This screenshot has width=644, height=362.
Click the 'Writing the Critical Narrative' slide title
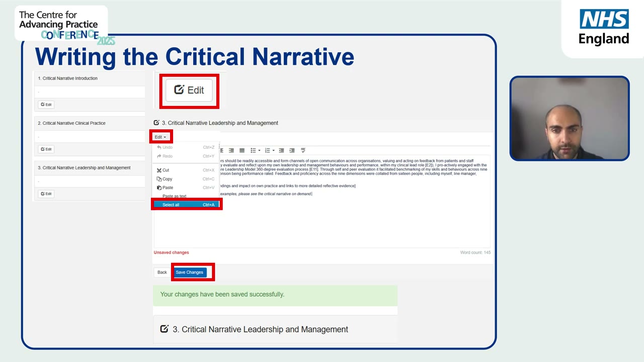point(194,57)
